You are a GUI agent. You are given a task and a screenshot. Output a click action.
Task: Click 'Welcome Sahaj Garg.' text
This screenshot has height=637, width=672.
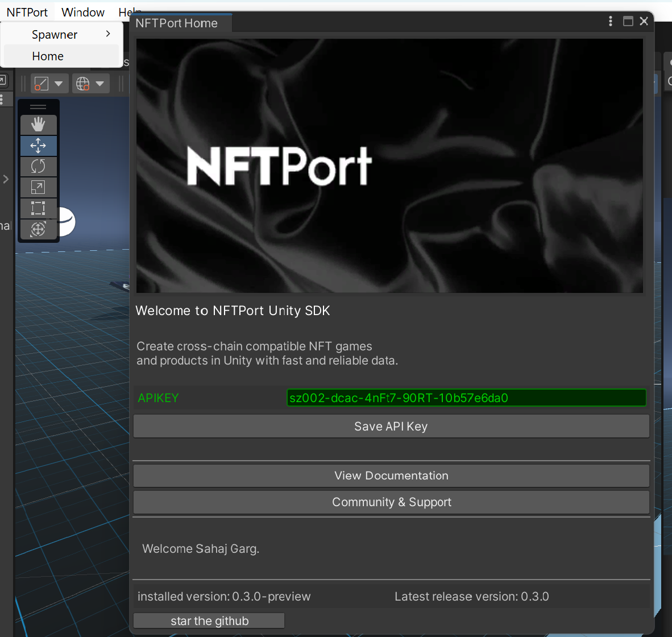[201, 549]
